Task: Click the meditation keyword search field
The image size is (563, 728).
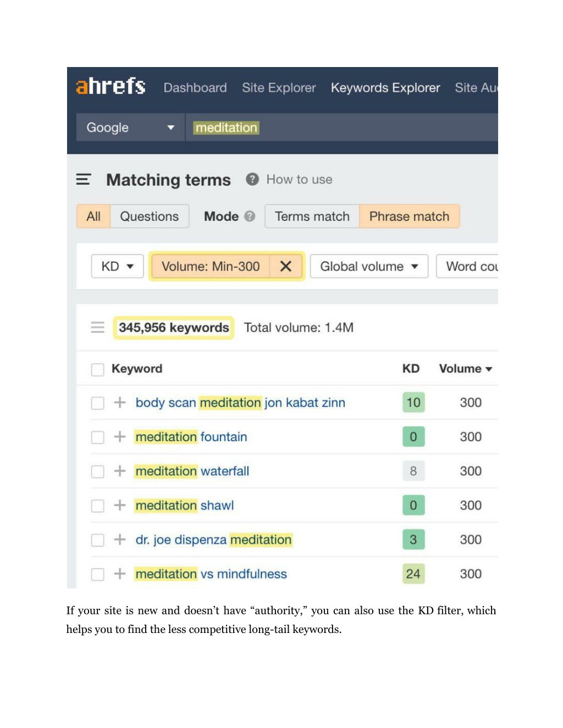Action: coord(341,127)
